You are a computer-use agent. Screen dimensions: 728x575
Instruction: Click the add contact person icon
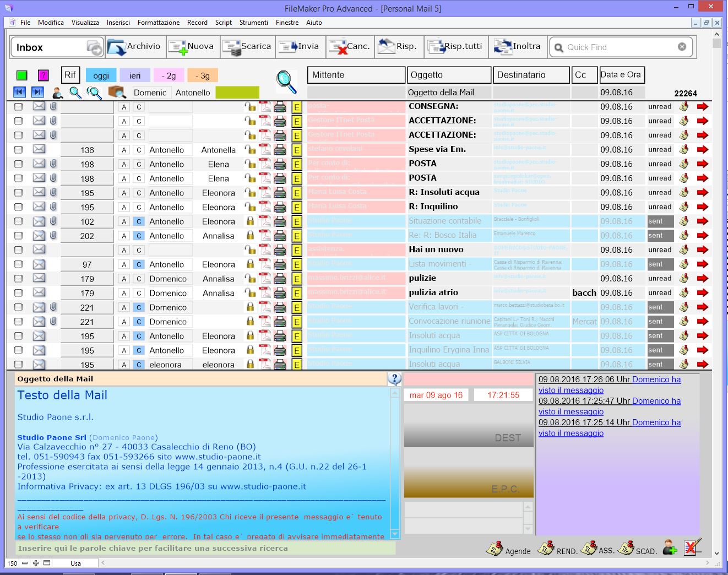click(669, 547)
